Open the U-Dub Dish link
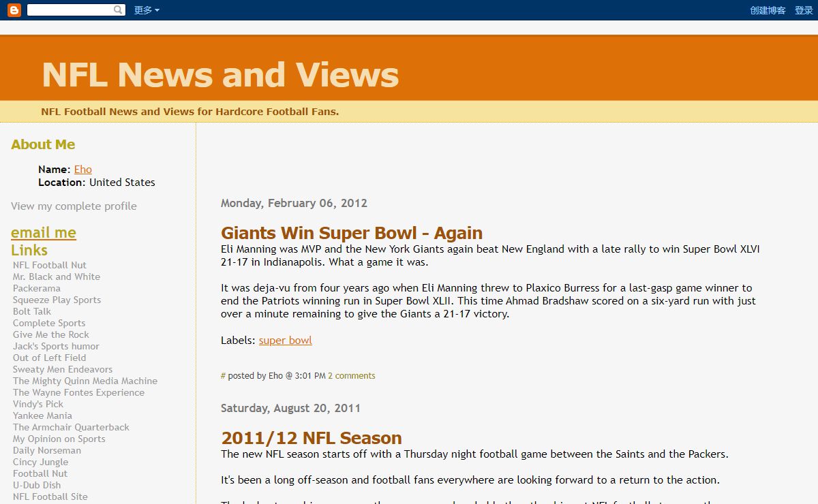The height and width of the screenshot is (504, 818). click(37, 485)
